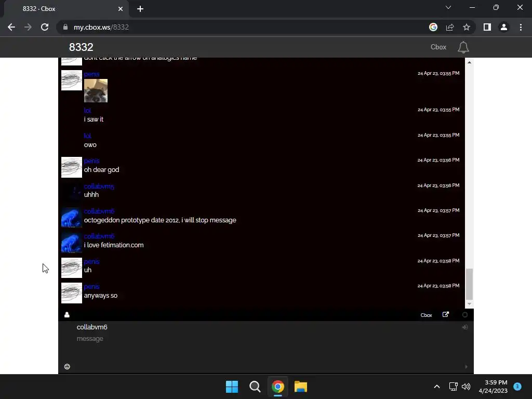Open Chrome three-dot menu
The height and width of the screenshot is (399, 532).
tap(521, 27)
